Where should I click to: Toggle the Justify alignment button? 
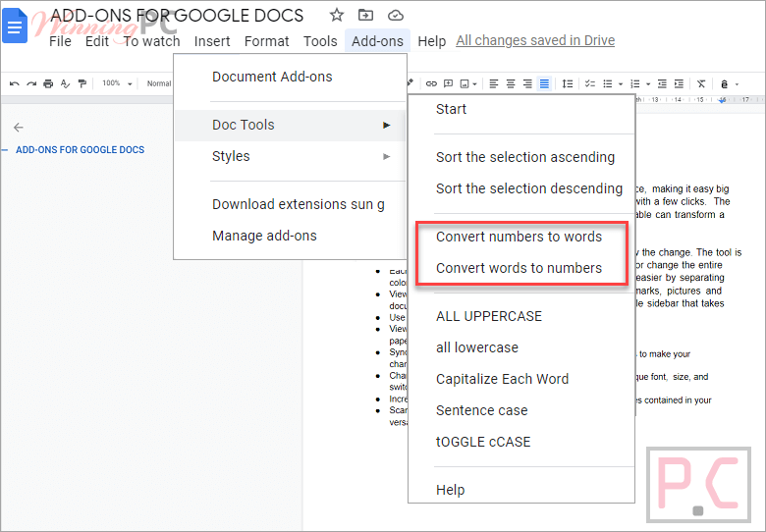(x=544, y=84)
